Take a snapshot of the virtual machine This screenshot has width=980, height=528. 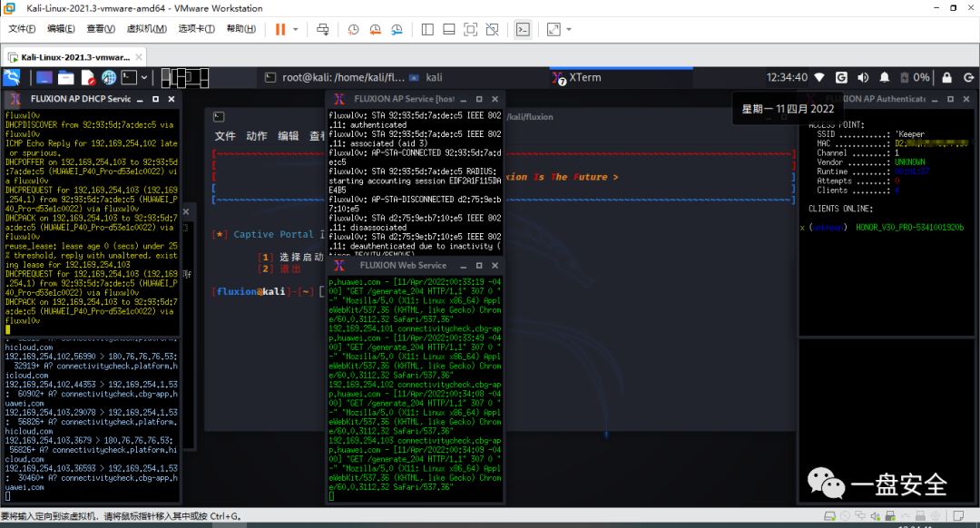pos(353,29)
